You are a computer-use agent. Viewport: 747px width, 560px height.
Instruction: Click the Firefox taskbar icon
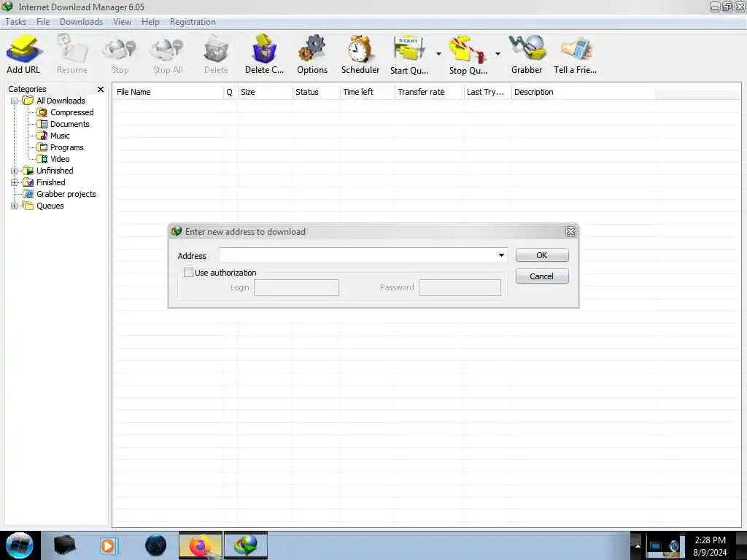pyautogui.click(x=201, y=545)
